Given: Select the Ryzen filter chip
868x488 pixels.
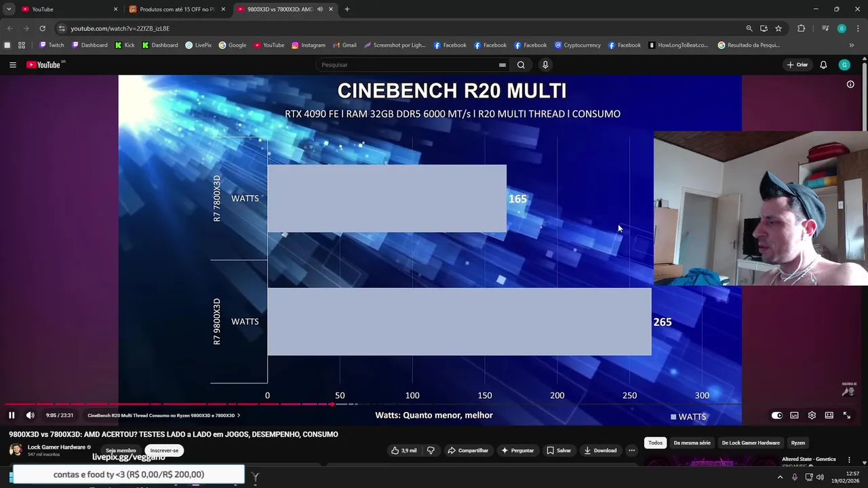Looking at the screenshot, I should point(798,443).
